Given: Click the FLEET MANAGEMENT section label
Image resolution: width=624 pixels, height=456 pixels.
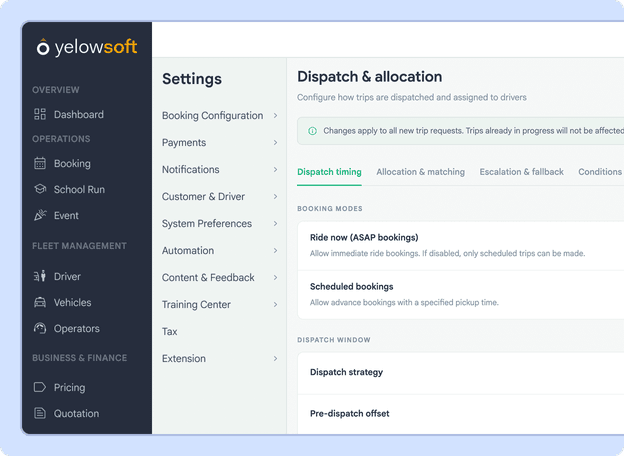Looking at the screenshot, I should [x=80, y=246].
